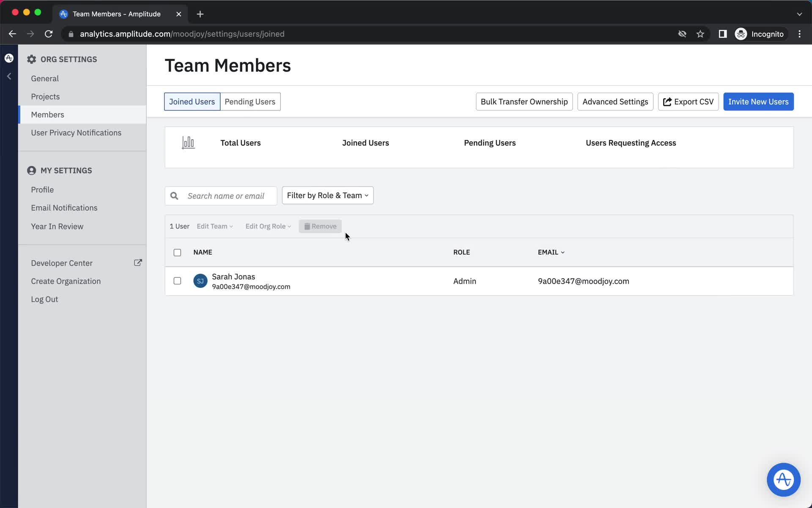Viewport: 812px width, 508px height.
Task: Open Year In Review
Action: [57, 226]
